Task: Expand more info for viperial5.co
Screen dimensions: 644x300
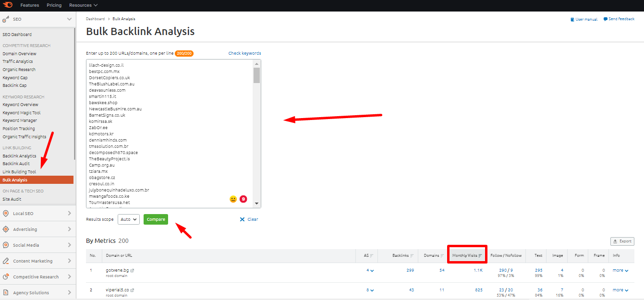Action: click(620, 290)
